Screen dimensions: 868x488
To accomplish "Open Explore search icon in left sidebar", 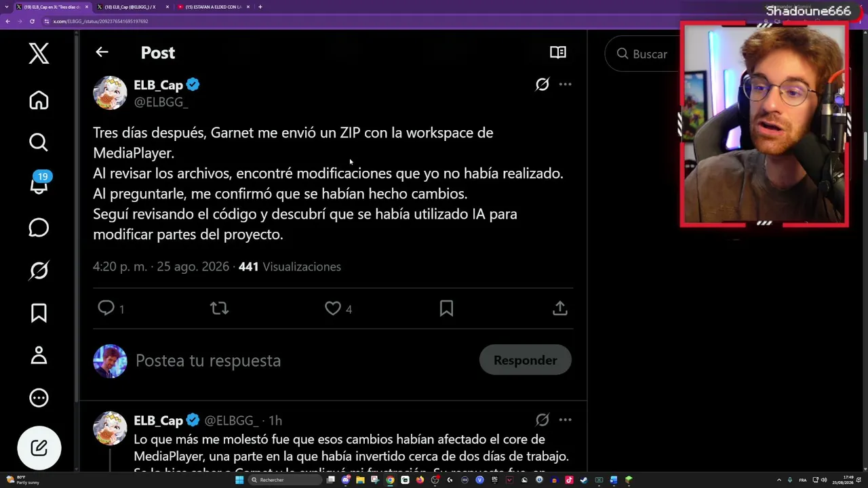I will tap(39, 142).
